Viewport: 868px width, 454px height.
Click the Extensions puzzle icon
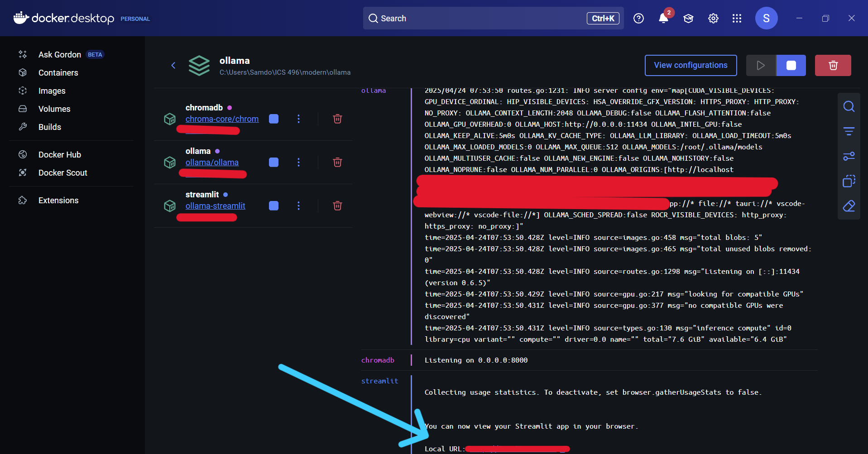pyautogui.click(x=23, y=200)
